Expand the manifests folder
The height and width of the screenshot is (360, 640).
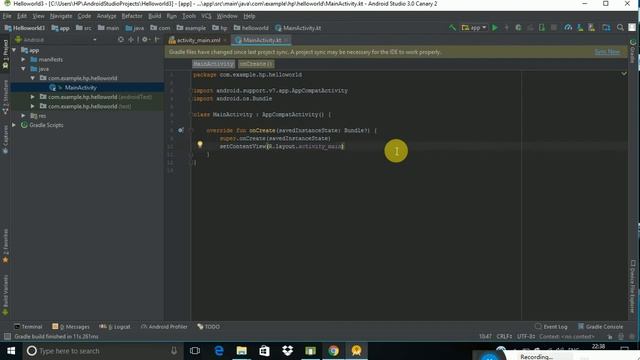point(23,60)
